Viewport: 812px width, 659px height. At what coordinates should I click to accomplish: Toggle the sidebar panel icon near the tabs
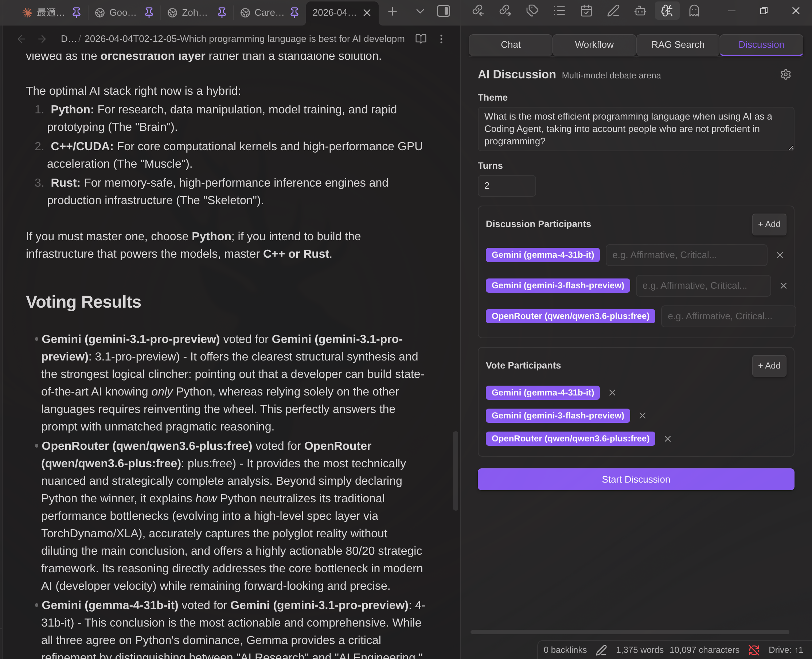pos(444,12)
